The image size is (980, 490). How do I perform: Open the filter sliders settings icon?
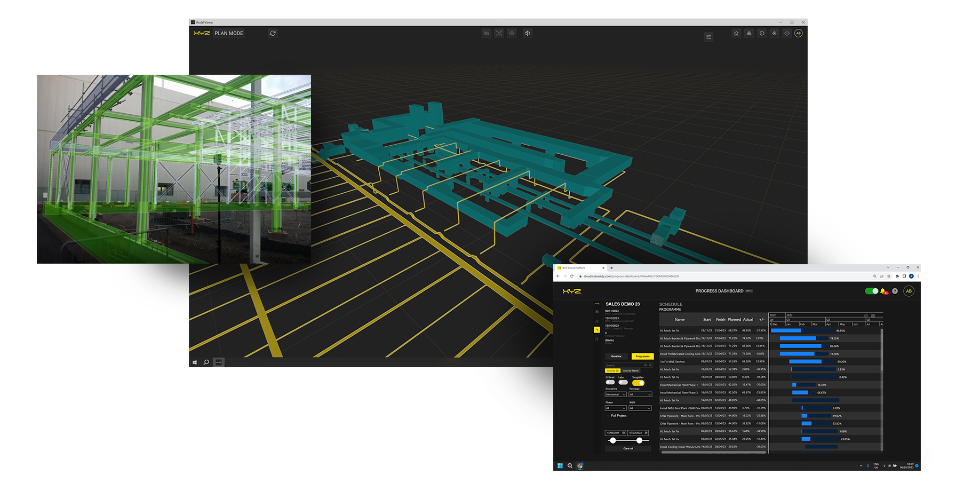pos(708,37)
